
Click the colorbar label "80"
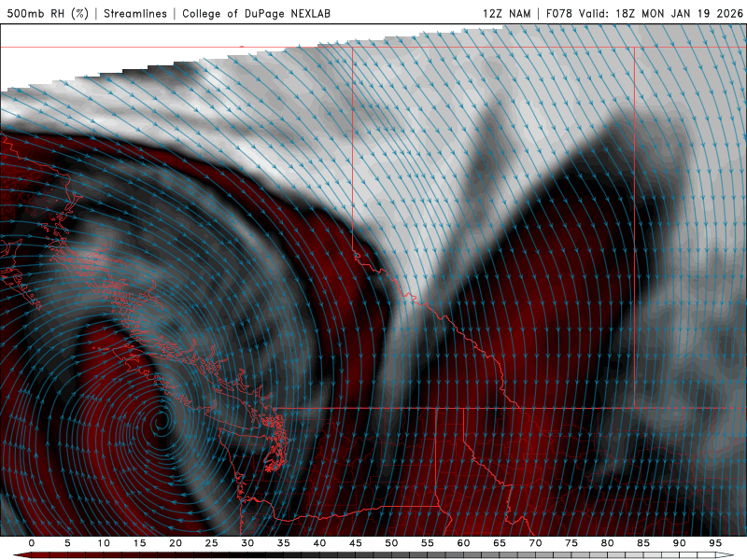point(607,543)
